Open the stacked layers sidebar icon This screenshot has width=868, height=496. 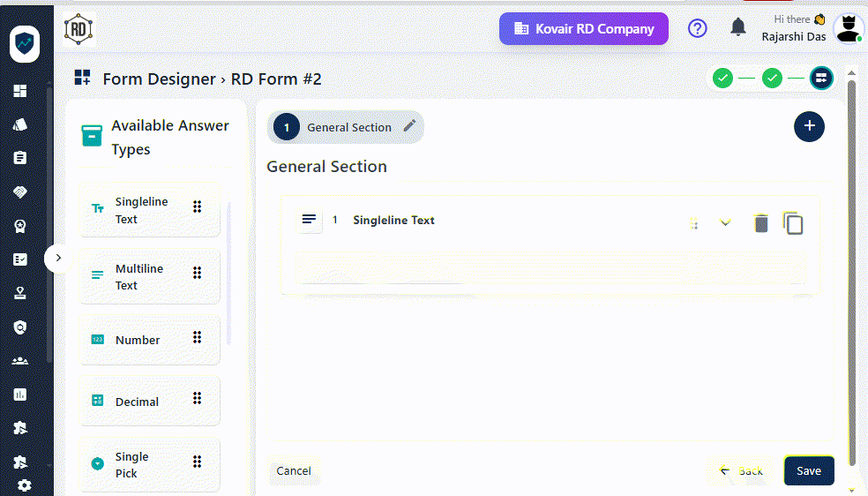[20, 124]
